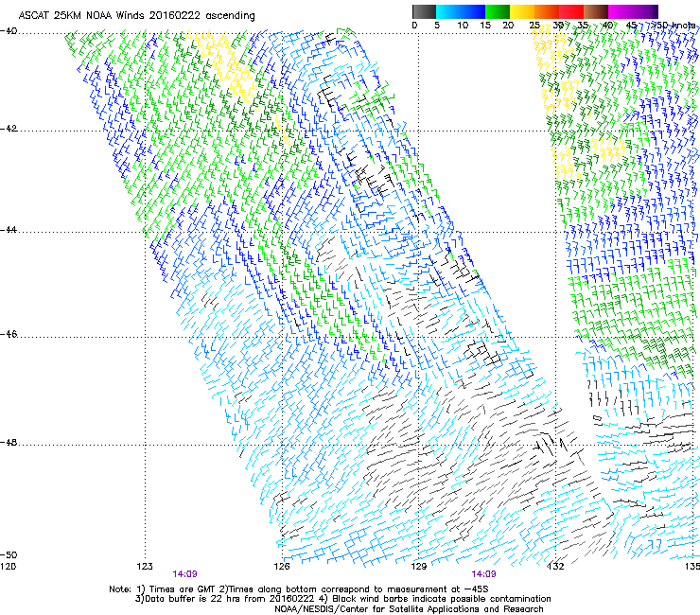The width and height of the screenshot is (700, 615).
Task: Click the green 15-20 knots color swatch
Action: (x=498, y=11)
